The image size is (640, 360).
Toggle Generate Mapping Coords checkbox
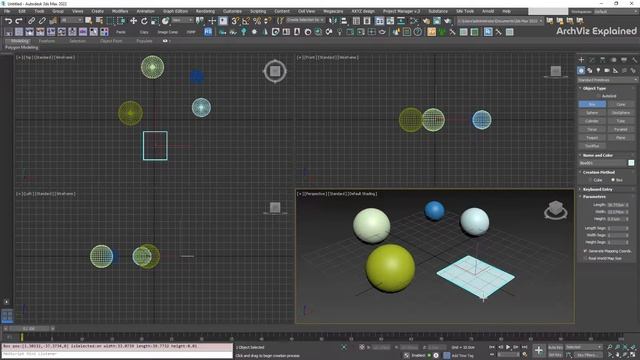[586, 251]
